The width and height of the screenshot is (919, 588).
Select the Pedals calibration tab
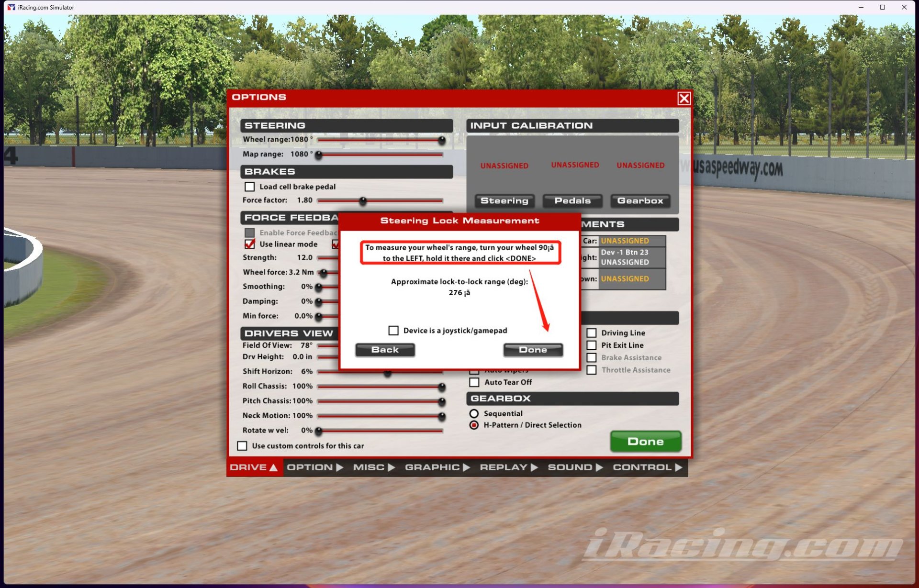(572, 200)
